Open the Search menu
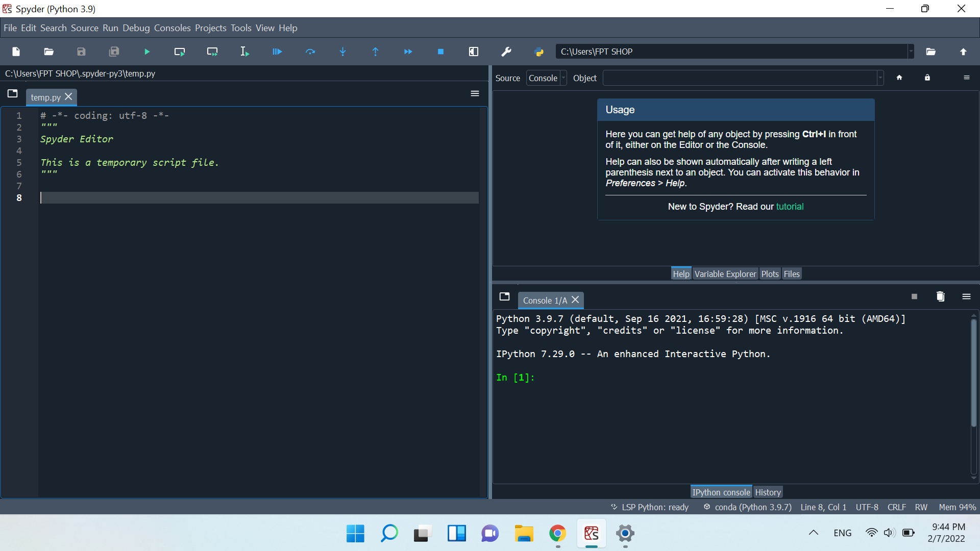Image resolution: width=980 pixels, height=551 pixels. click(x=54, y=28)
